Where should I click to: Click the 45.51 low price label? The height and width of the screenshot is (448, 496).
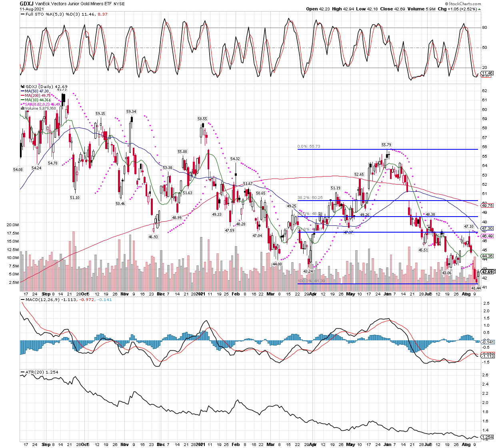423,250
